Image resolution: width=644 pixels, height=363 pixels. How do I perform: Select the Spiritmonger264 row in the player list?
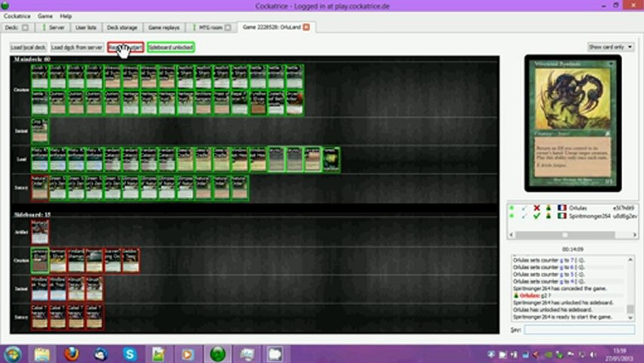[573, 216]
